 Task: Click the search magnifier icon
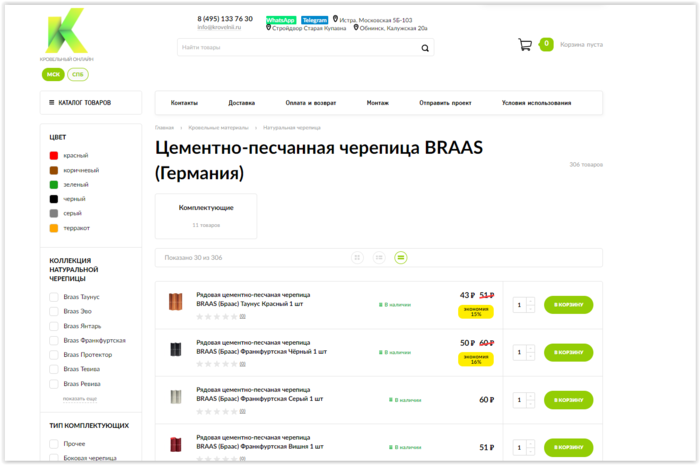click(425, 48)
